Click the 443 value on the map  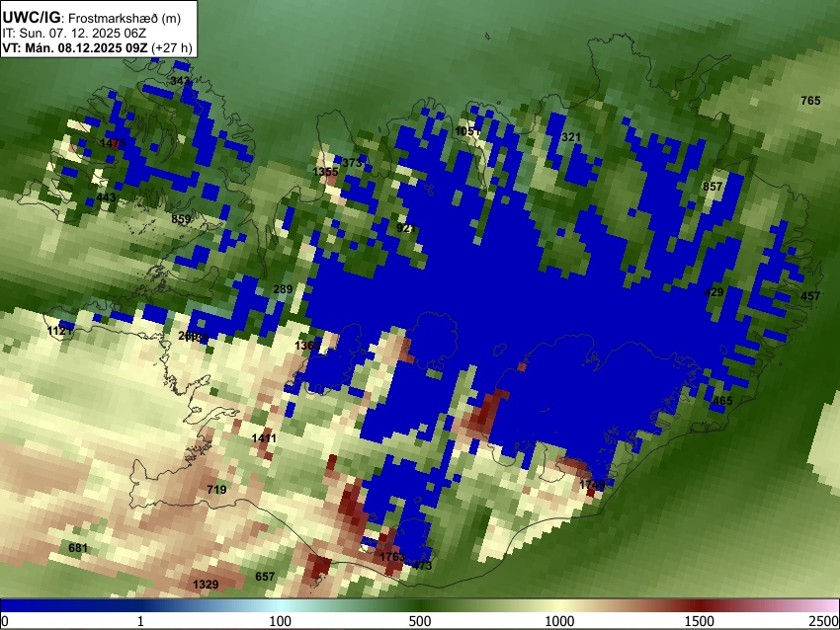[x=106, y=197]
